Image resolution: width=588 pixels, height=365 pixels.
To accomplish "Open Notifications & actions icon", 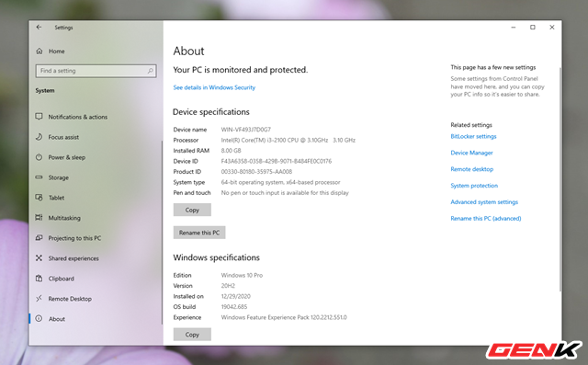I will tap(39, 117).
